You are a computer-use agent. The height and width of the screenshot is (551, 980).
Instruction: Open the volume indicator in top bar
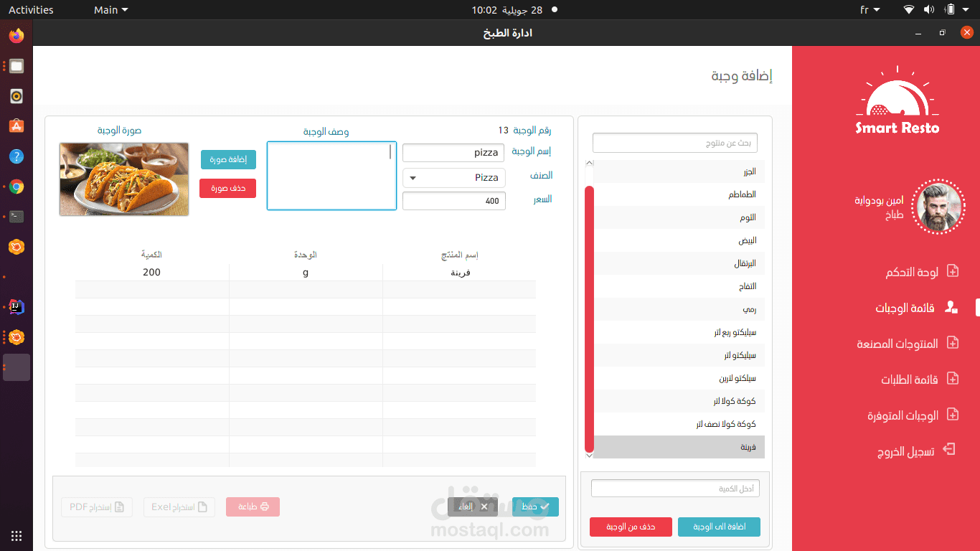click(929, 10)
